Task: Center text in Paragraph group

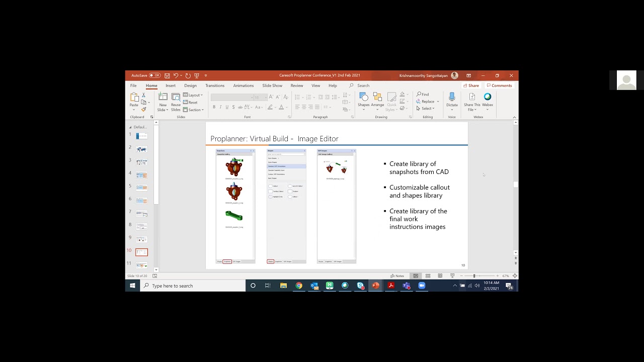Action: 304,107
